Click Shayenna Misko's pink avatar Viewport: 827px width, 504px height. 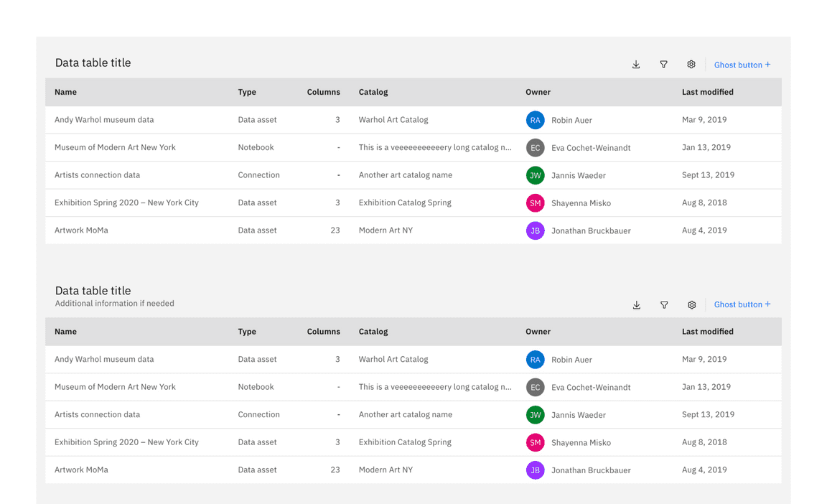(535, 202)
